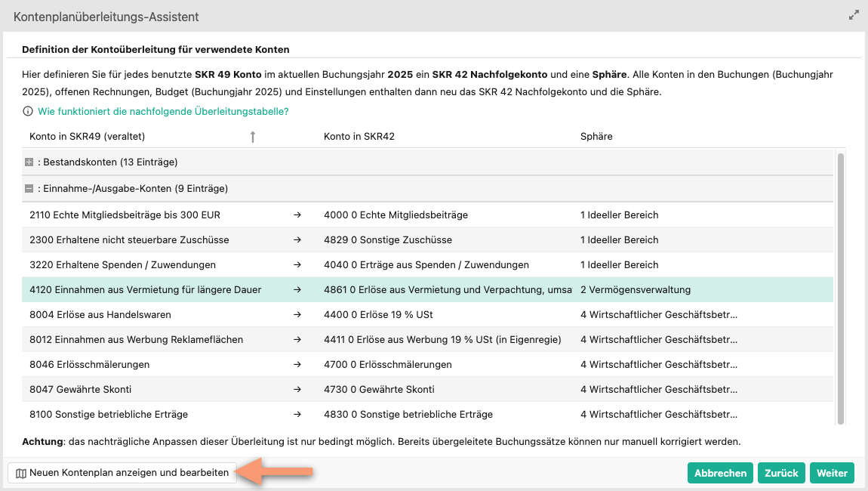Image resolution: width=868 pixels, height=491 pixels.
Task: Select 8012 Einnahmen aus Werbung Reklameflächen
Action: [136, 340]
